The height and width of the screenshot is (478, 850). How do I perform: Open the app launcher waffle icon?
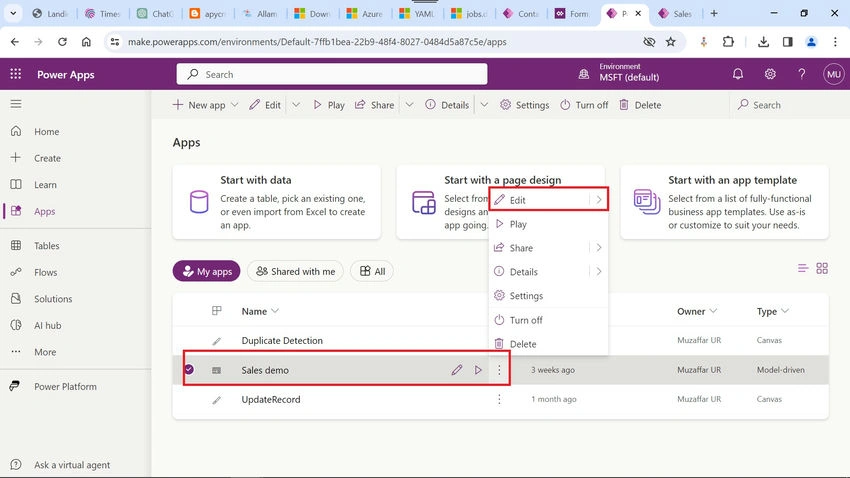[x=16, y=74]
